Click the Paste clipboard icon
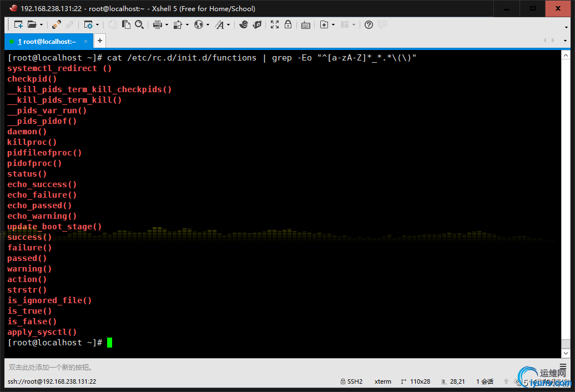Screen dimensions: 575x392 [x=126, y=24]
